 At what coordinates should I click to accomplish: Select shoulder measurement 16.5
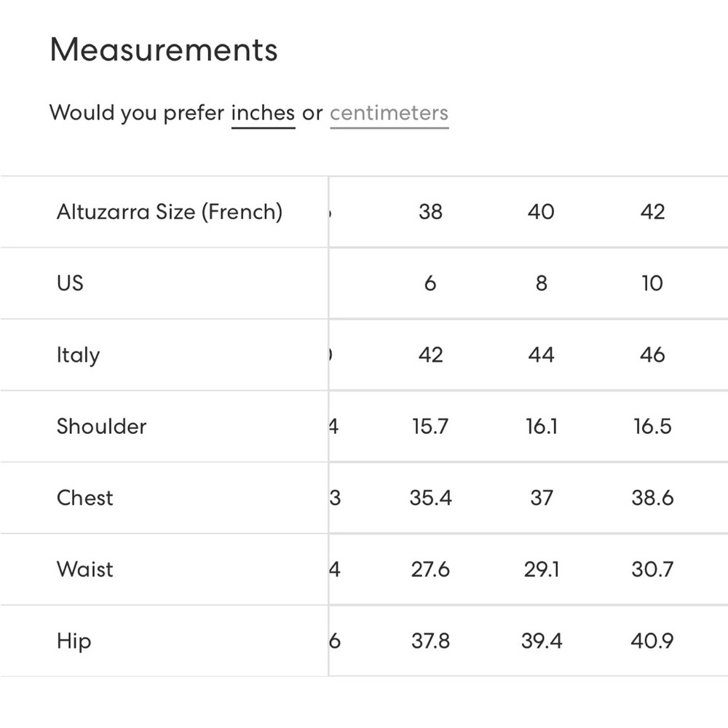click(652, 427)
